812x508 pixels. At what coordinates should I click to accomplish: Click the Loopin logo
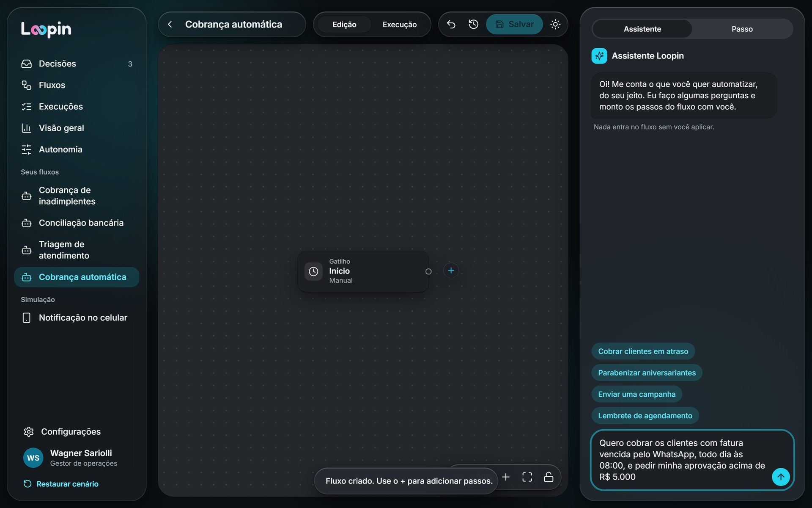46,29
